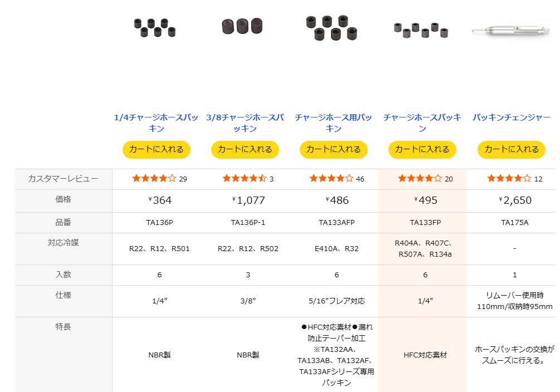Open the パッキンチェンジャー title link
This screenshot has width=560, height=392.
(x=512, y=117)
